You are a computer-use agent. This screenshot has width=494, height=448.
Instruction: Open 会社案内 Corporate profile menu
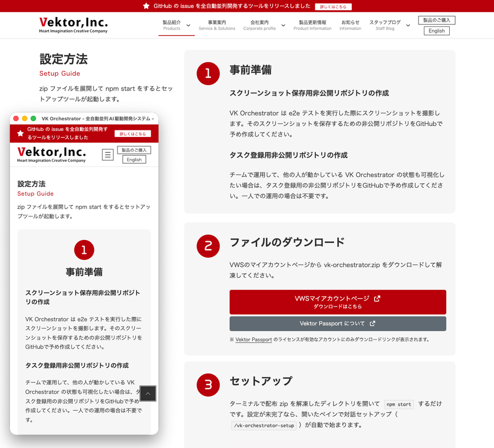(259, 25)
